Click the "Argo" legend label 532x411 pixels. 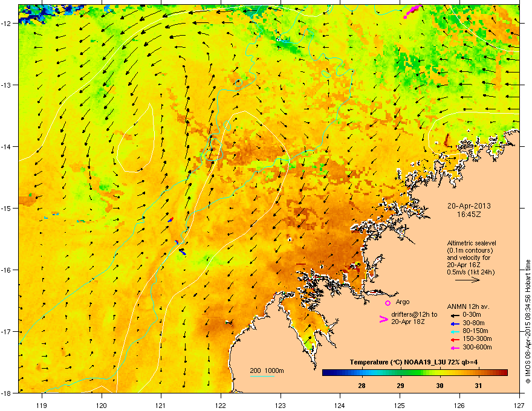pos(403,302)
